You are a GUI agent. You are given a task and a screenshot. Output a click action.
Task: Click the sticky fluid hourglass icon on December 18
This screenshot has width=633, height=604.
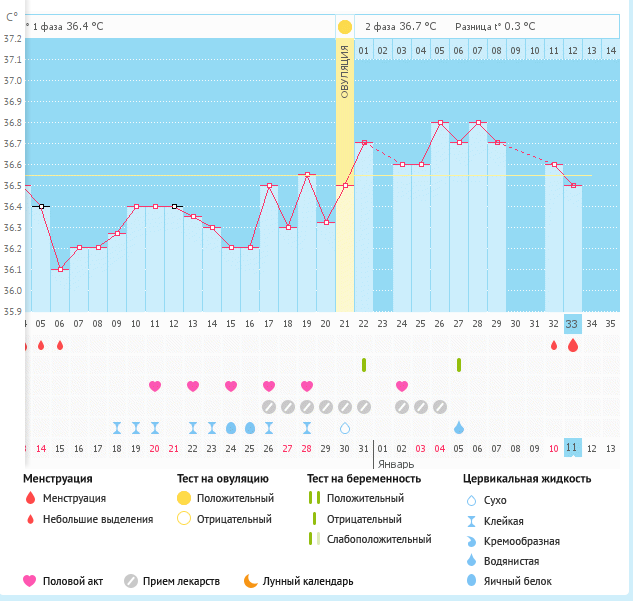(117, 428)
